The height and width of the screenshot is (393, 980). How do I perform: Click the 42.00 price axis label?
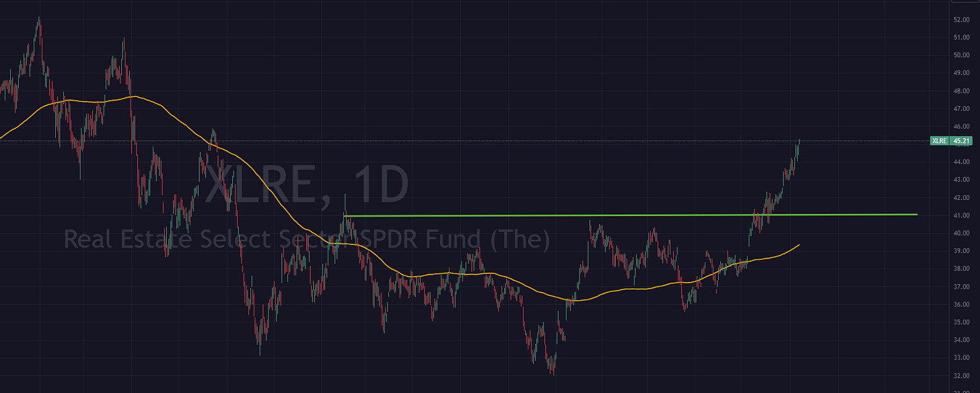(x=961, y=198)
